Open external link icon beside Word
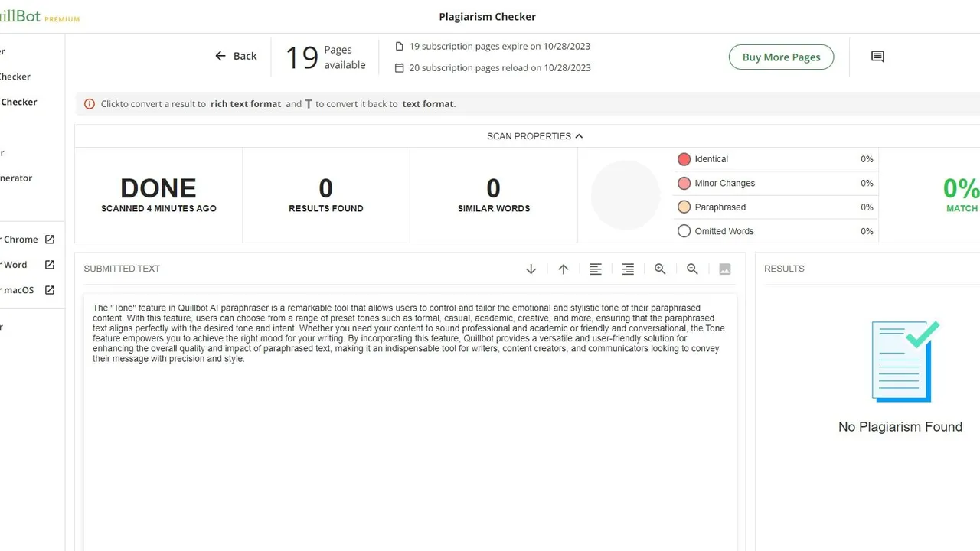 (x=50, y=265)
